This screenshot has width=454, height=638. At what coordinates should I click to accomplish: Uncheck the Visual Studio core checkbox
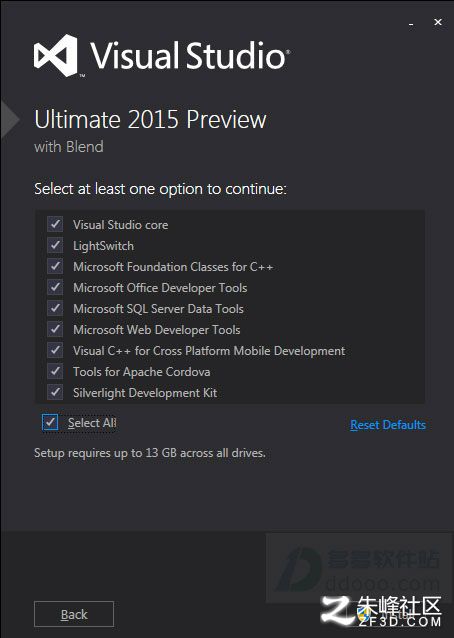click(55, 224)
